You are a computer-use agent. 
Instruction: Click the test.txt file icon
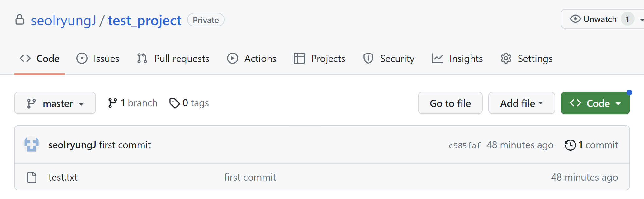[32, 177]
